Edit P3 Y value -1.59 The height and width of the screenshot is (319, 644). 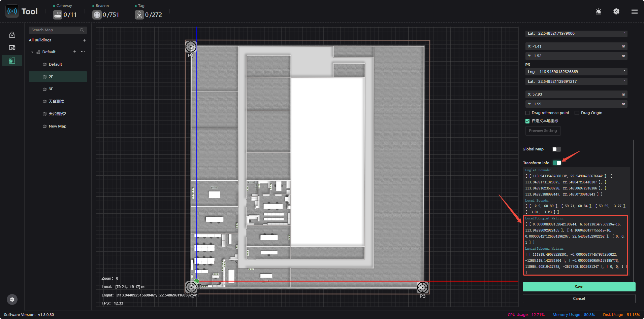pyautogui.click(x=576, y=104)
